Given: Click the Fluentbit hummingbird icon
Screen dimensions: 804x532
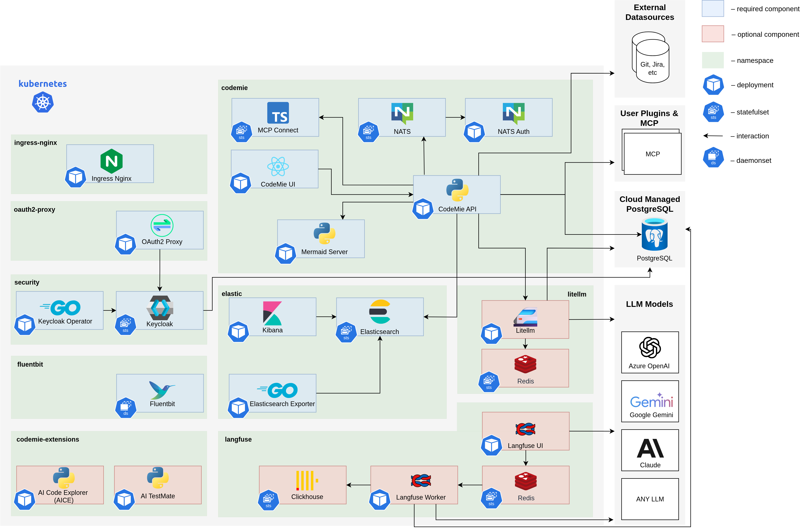Looking at the screenshot, I should pyautogui.click(x=162, y=390).
